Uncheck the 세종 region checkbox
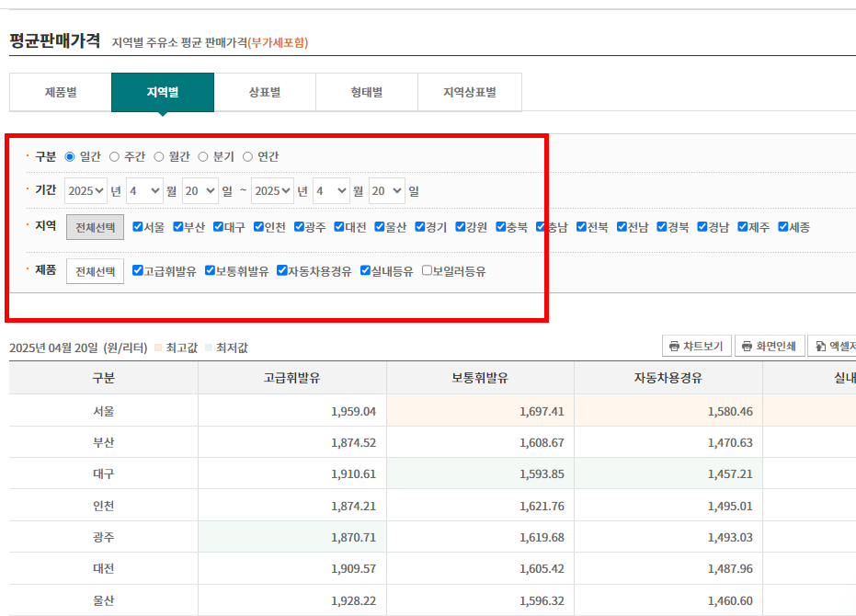 tap(783, 224)
